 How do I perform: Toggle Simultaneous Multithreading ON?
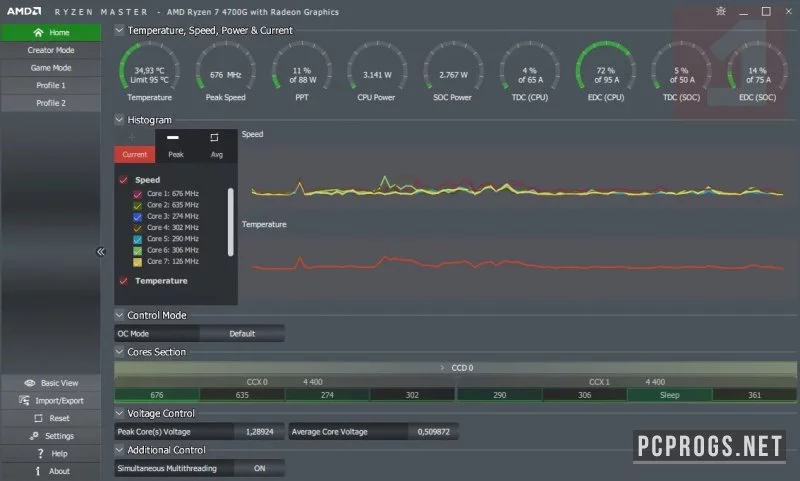259,468
